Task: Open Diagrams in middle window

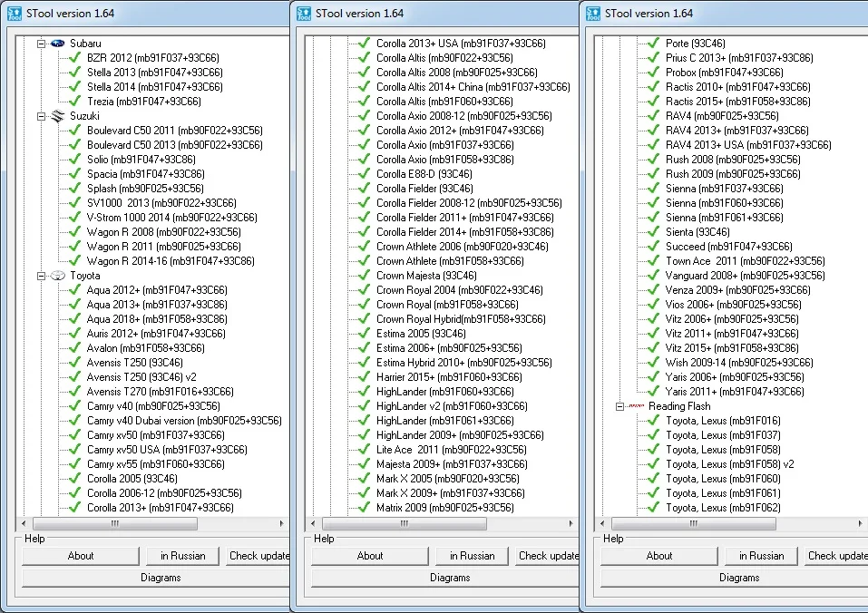Action: pos(445,578)
